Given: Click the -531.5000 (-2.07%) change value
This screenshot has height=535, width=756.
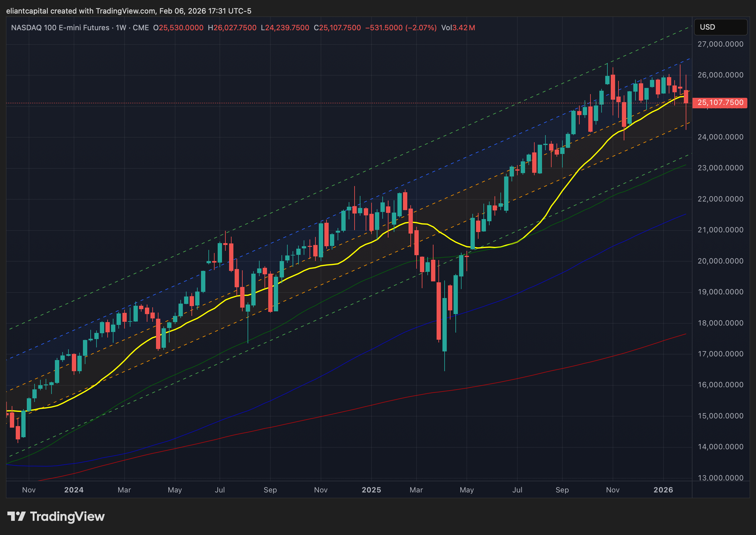Looking at the screenshot, I should coord(401,28).
